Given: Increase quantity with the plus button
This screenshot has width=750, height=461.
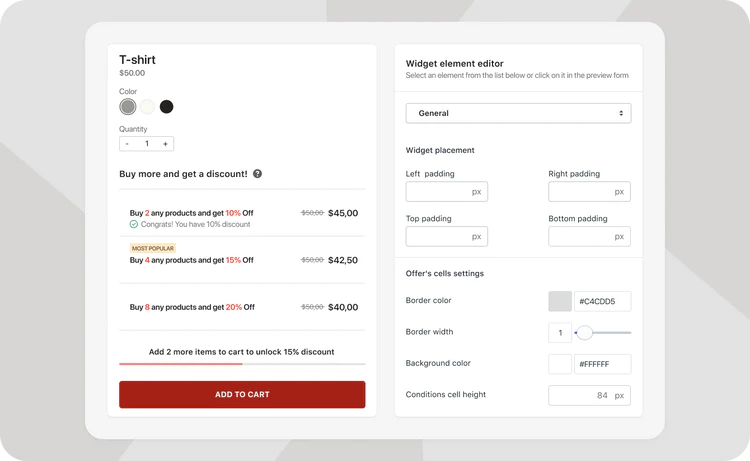Looking at the screenshot, I should click(x=165, y=144).
